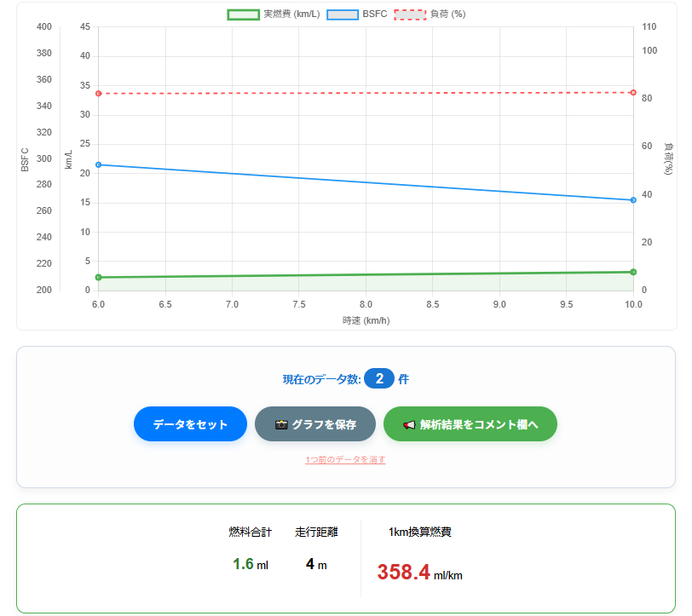Click the red 負荷 point at 10.0 km/h
Image resolution: width=692 pixels, height=616 pixels.
tap(633, 92)
